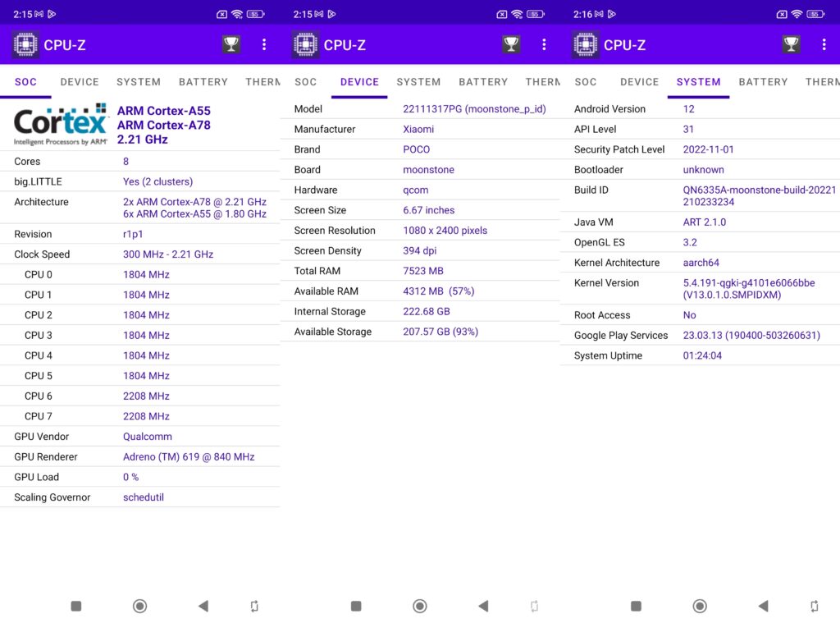Screen dimensions: 840x623
Task: Tap the Android Version value 12
Action: 688,109
